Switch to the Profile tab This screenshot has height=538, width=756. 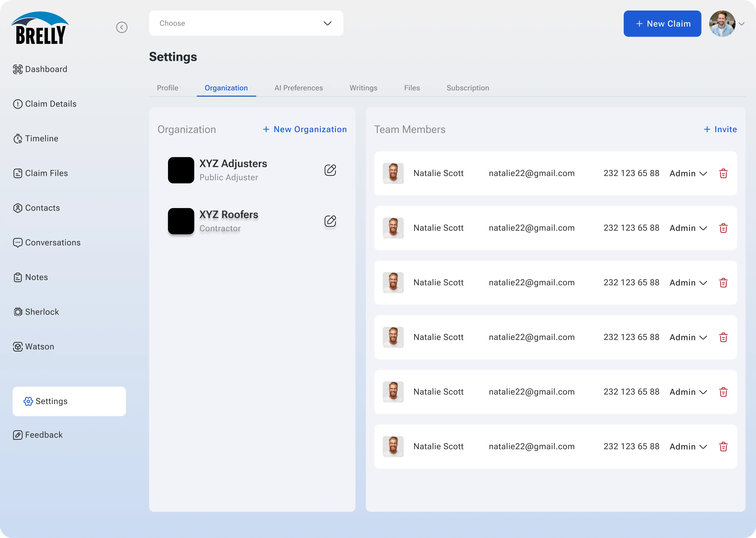pos(167,88)
